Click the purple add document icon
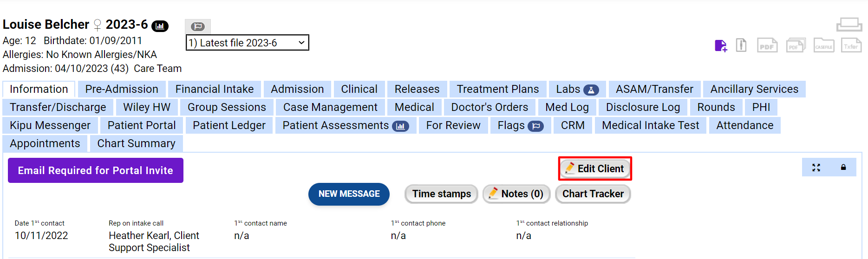The width and height of the screenshot is (868, 259). [x=720, y=45]
